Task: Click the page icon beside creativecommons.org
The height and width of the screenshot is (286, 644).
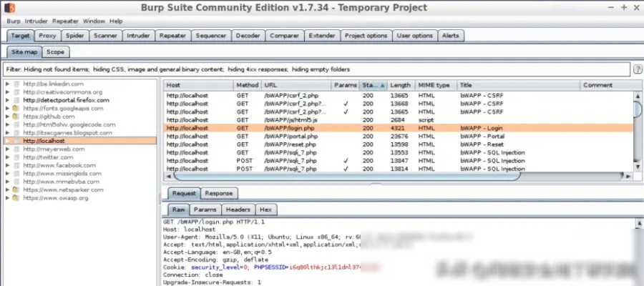Action: (x=16, y=92)
